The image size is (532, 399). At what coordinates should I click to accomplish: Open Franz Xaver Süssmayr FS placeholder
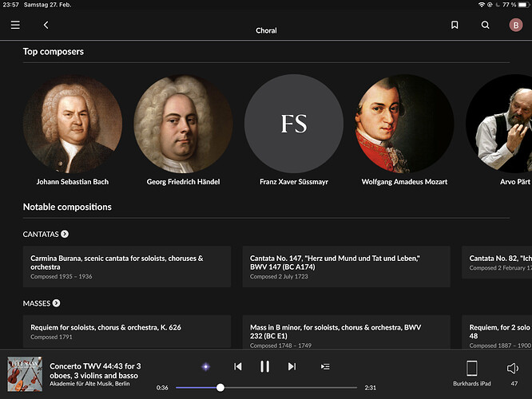click(x=294, y=124)
